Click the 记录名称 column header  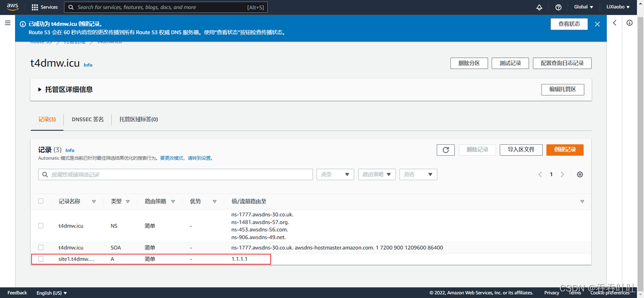69,201
